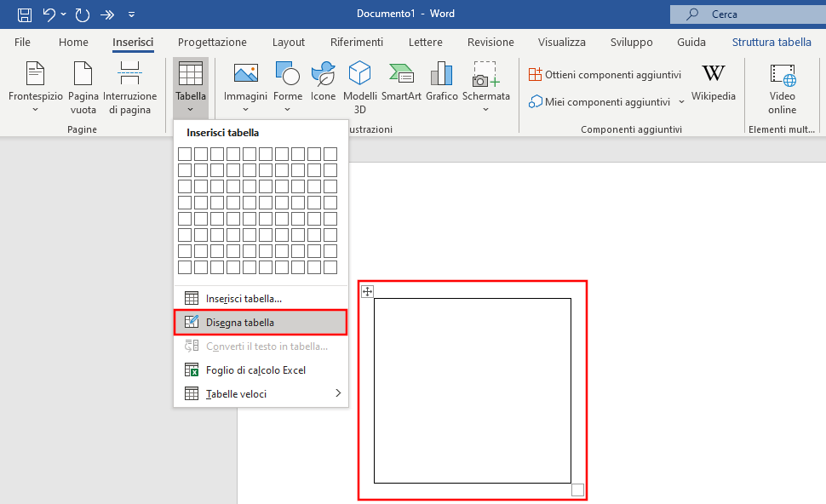Open the Sviluppo tab
The width and height of the screenshot is (826, 504).
pyautogui.click(x=631, y=42)
